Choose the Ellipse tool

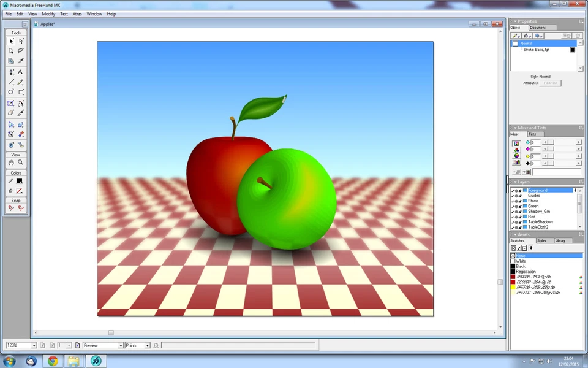(11, 91)
